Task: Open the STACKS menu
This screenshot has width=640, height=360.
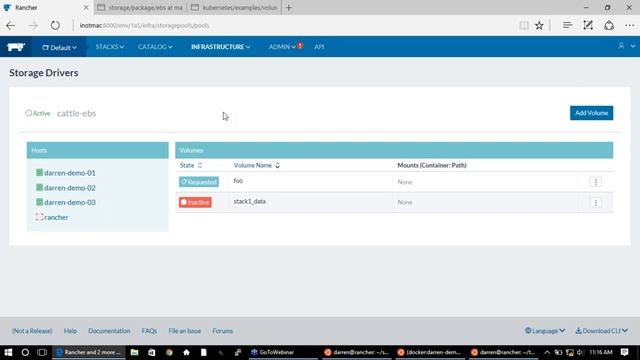Action: point(109,47)
